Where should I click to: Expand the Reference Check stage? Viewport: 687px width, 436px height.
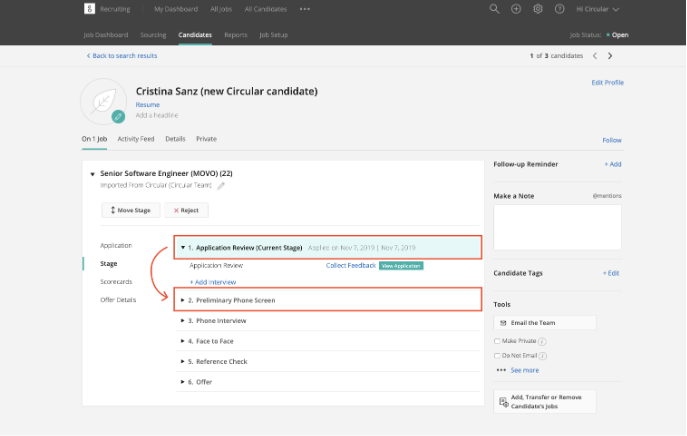coord(183,362)
